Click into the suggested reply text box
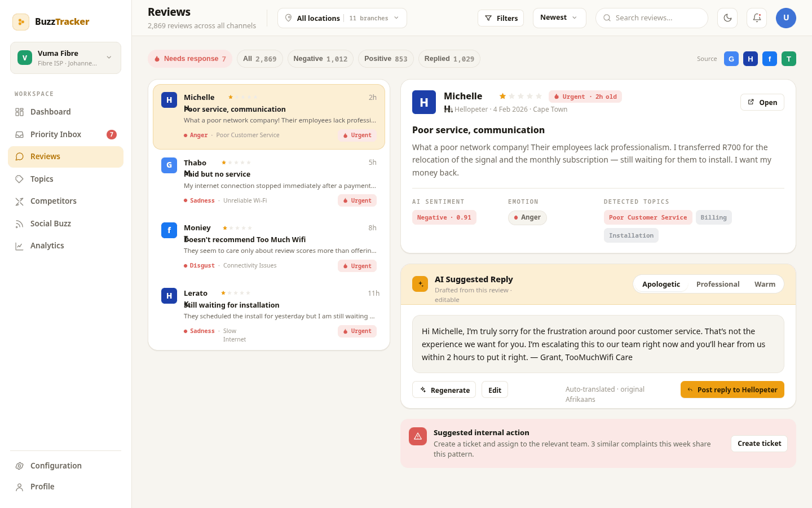The height and width of the screenshot is (508, 812). pyautogui.click(x=598, y=344)
